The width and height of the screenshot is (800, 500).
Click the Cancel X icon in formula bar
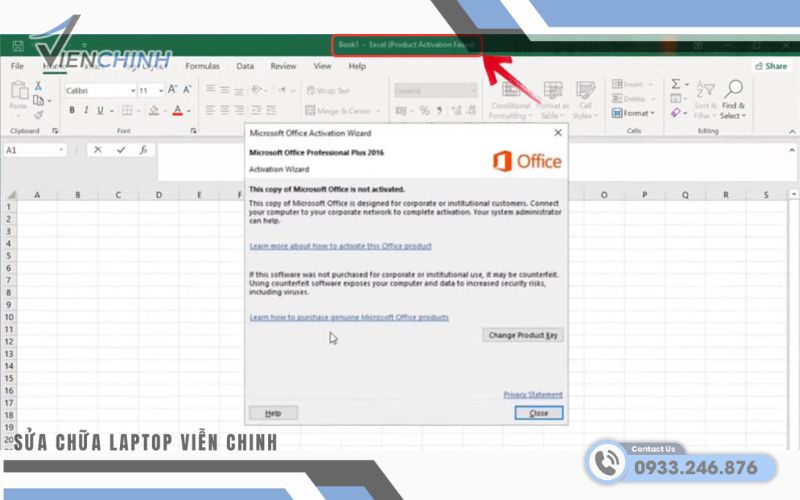tap(98, 150)
